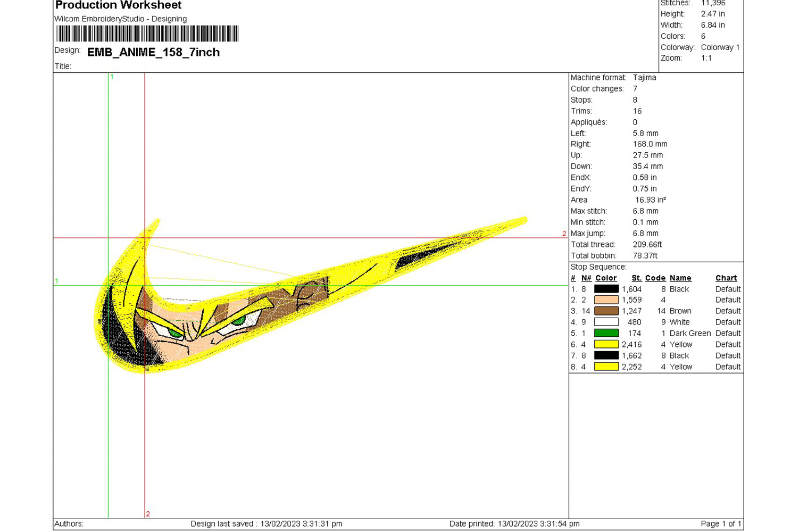Click the "Code" column header
The height and width of the screenshot is (532, 799).
pyautogui.click(x=655, y=278)
